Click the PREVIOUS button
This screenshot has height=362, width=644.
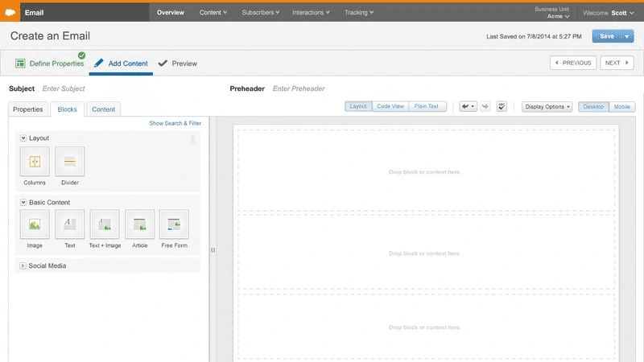[x=573, y=63]
